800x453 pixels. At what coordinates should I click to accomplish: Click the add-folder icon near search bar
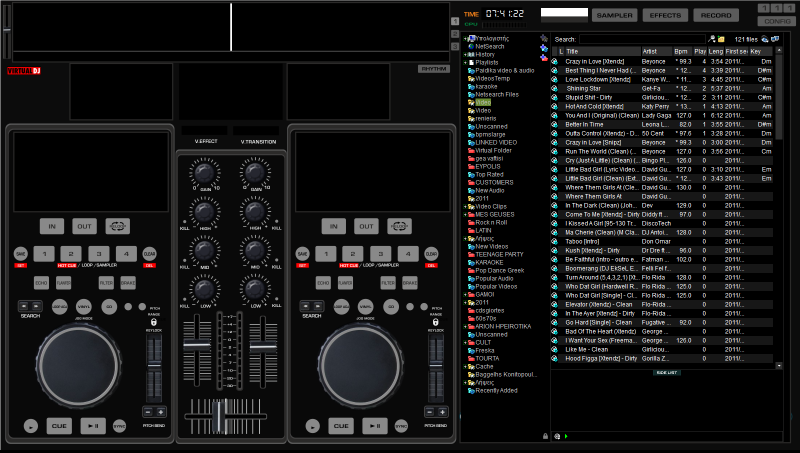click(x=721, y=39)
